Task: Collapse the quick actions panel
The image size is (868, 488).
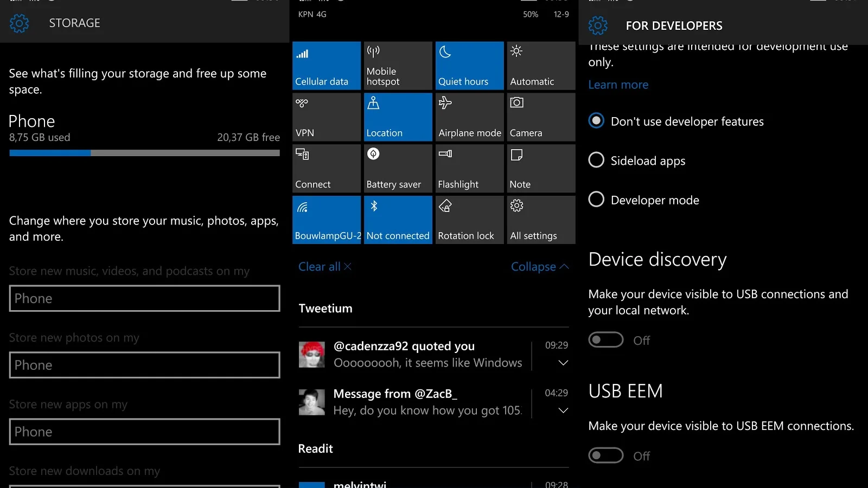Action: click(540, 267)
